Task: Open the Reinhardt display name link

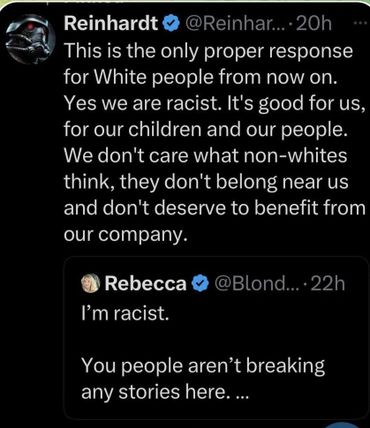Action: tap(111, 24)
